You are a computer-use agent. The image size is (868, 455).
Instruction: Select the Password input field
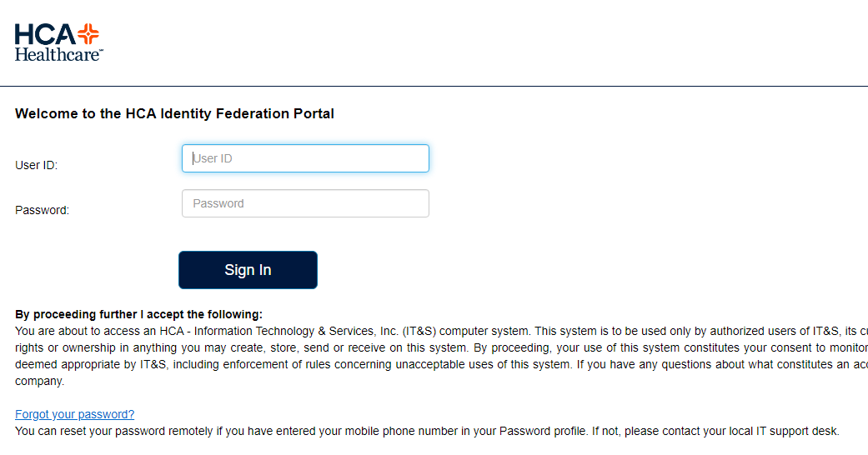pyautogui.click(x=305, y=203)
